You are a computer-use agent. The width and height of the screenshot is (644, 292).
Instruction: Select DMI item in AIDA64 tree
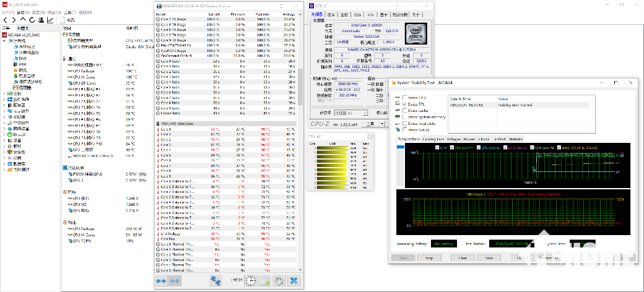point(20,59)
